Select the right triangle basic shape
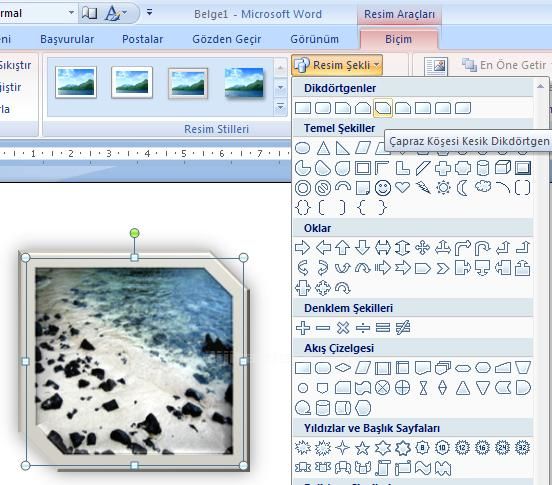Viewport: 552px width, 485px height. pos(343,148)
